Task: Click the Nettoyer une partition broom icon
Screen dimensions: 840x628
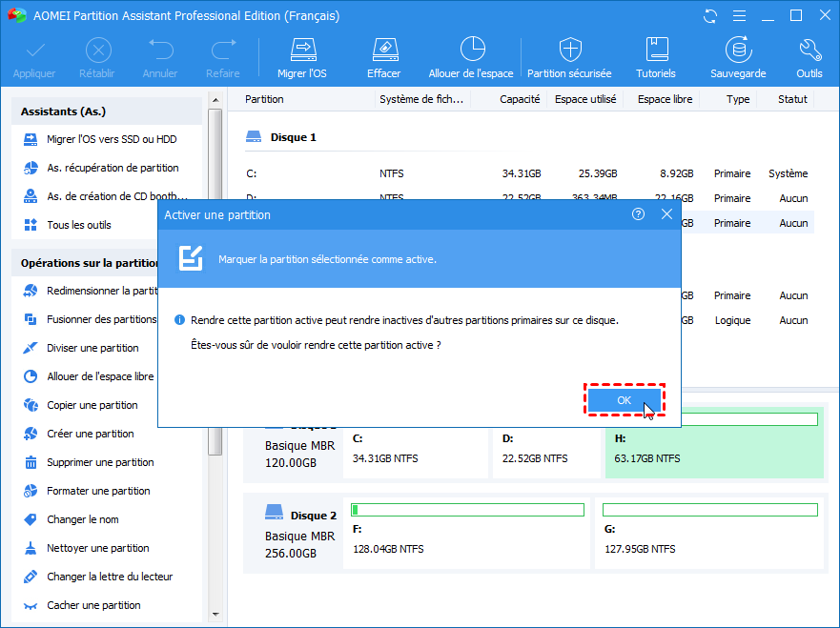Action: point(31,548)
